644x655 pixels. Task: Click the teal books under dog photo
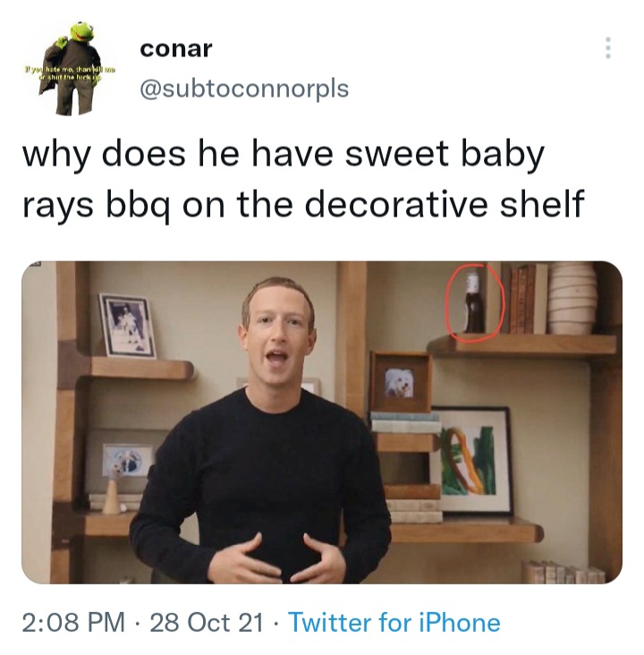tap(405, 422)
